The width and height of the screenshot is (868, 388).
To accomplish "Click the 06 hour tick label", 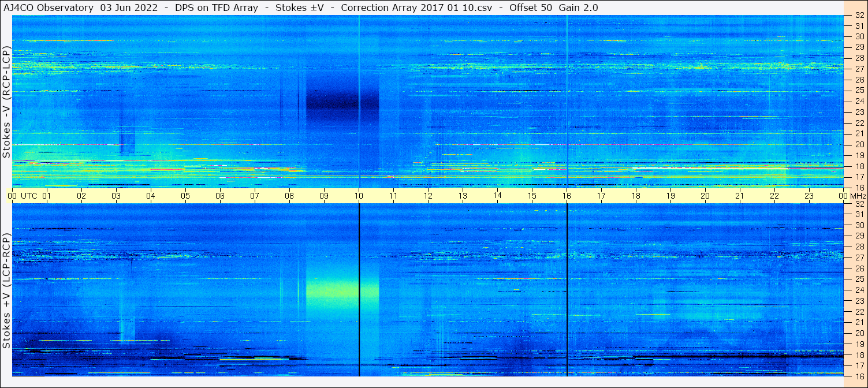I will click(x=220, y=196).
